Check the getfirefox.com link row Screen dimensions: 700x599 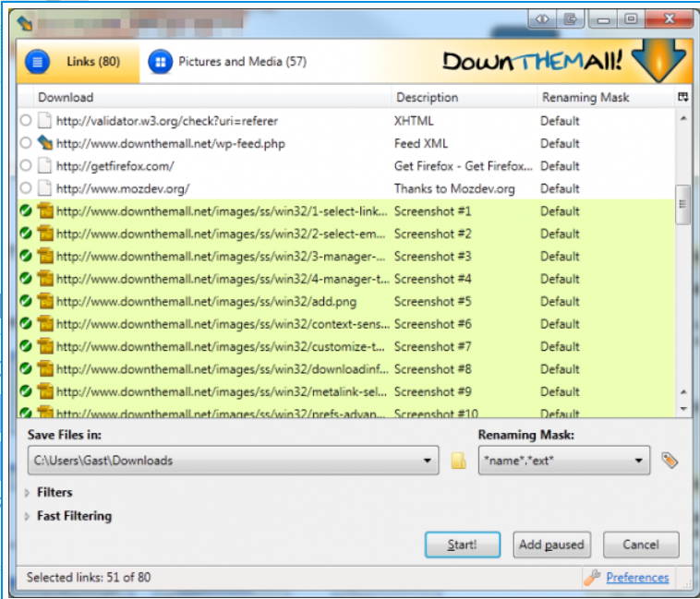(26, 165)
